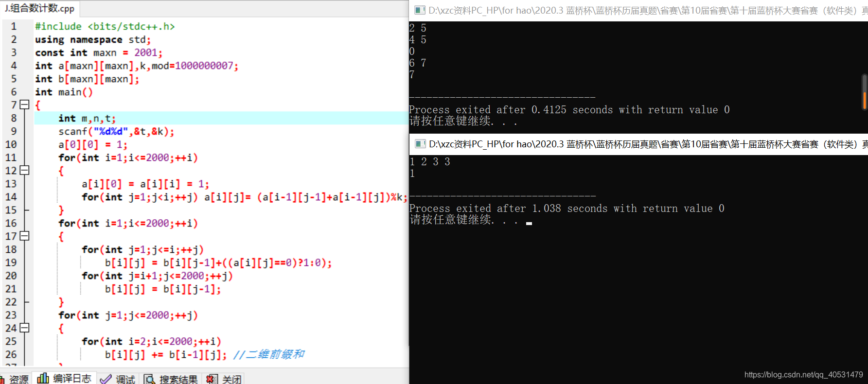Click the lower console window's title bar icon
Image resolution: width=868 pixels, height=384 pixels.
click(420, 144)
